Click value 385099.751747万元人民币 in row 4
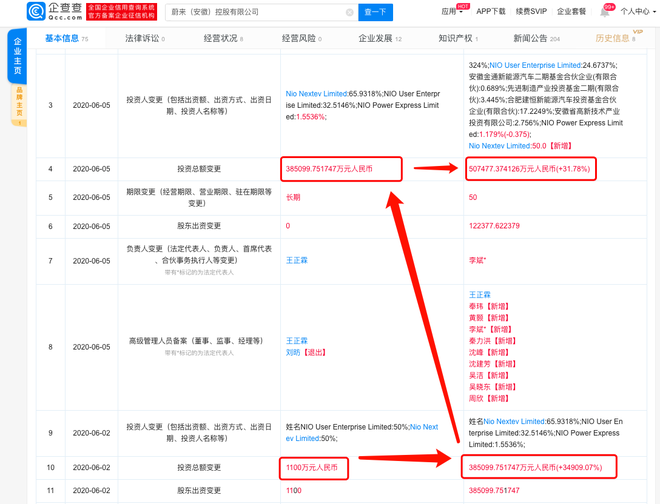 click(329, 169)
